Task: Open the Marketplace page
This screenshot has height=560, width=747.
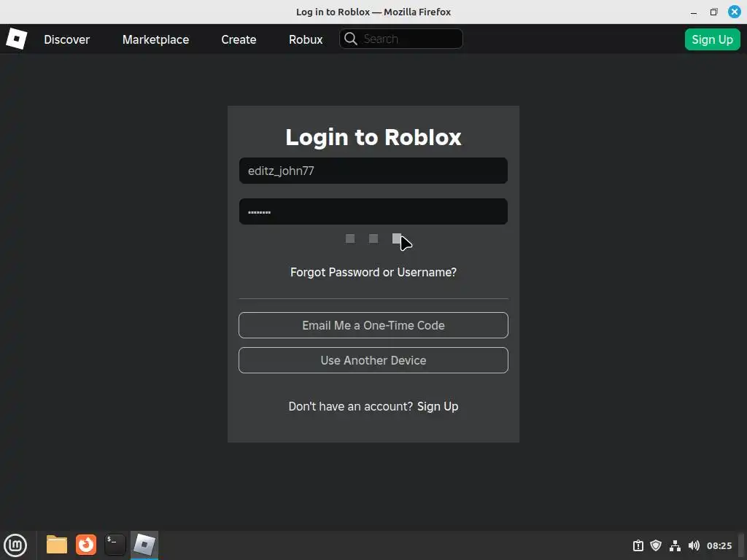Action: [156, 39]
